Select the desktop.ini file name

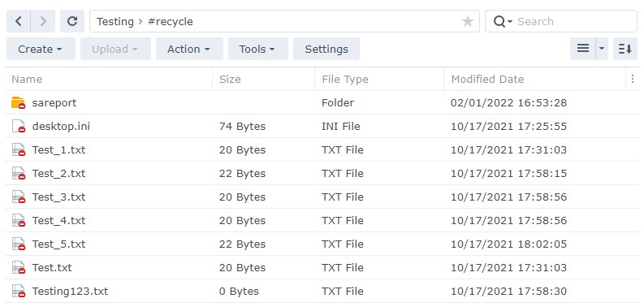click(61, 126)
